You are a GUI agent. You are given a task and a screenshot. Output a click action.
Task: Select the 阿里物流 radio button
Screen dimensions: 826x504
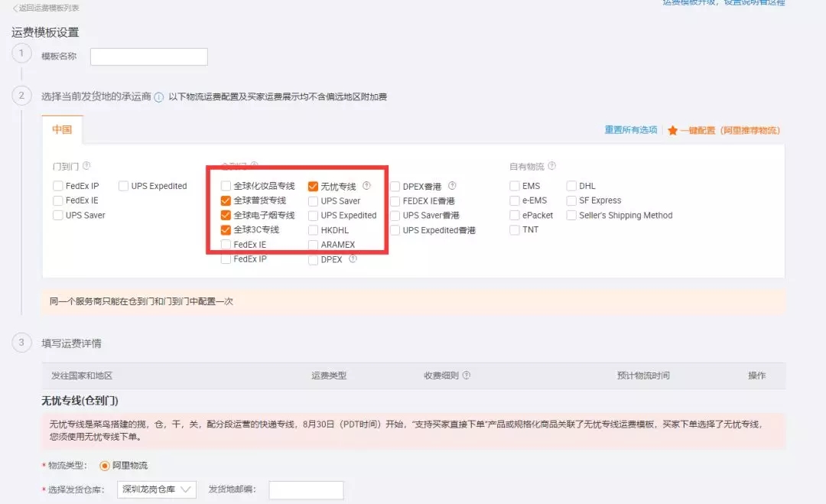(x=104, y=466)
